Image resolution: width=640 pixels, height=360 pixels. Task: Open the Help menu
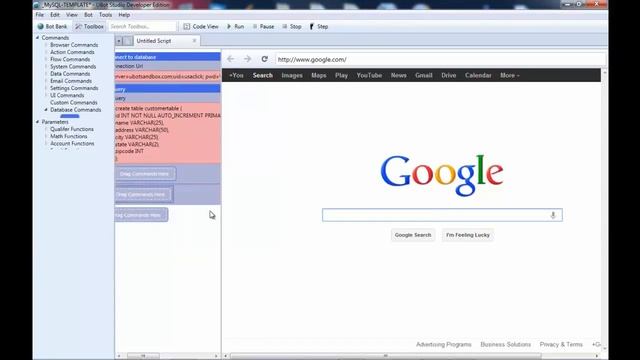coord(124,15)
